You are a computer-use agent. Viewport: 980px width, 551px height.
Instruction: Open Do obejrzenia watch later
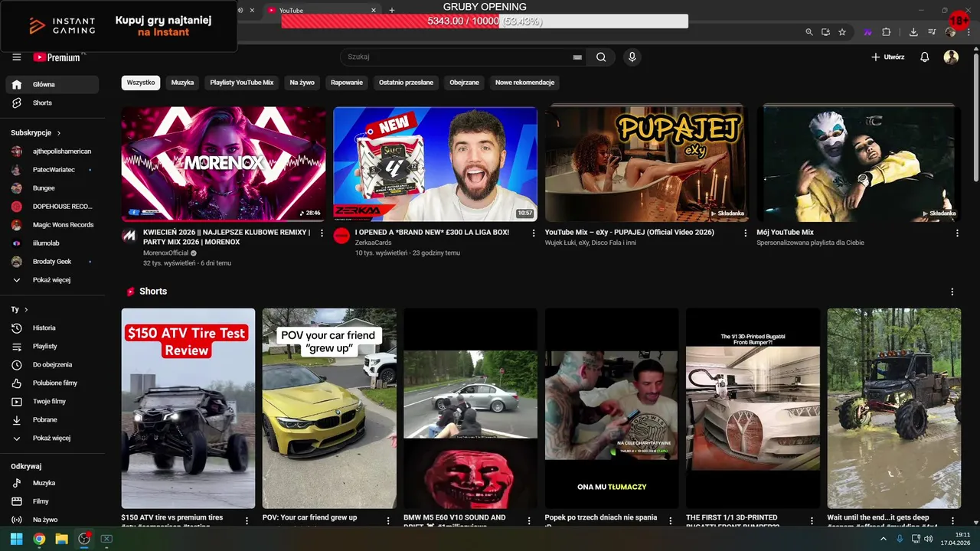tap(52, 364)
